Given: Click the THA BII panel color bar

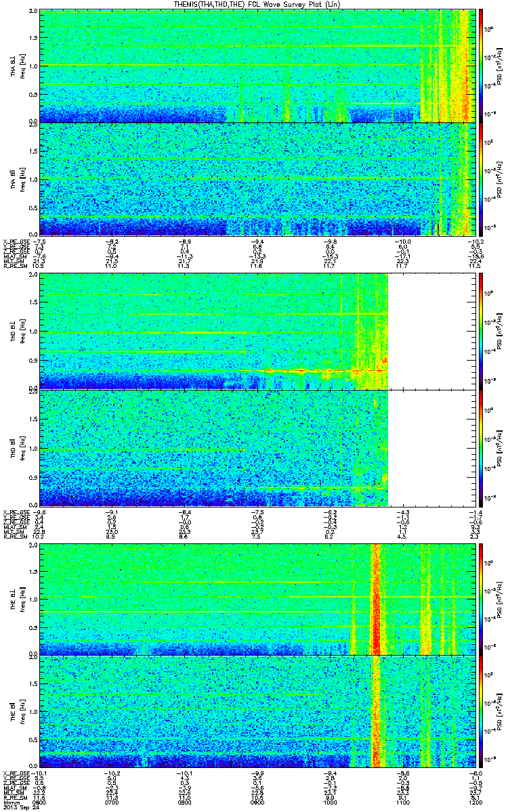Looking at the screenshot, I should click(481, 179).
